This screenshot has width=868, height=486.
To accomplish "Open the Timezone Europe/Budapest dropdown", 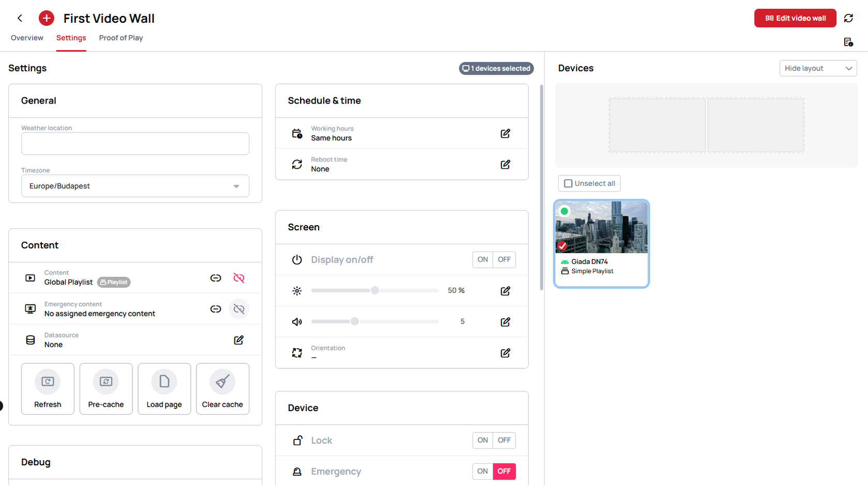I will [135, 186].
